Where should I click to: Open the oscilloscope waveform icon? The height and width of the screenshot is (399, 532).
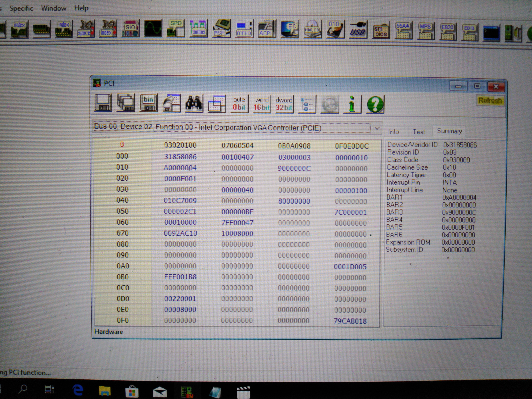pos(153,28)
